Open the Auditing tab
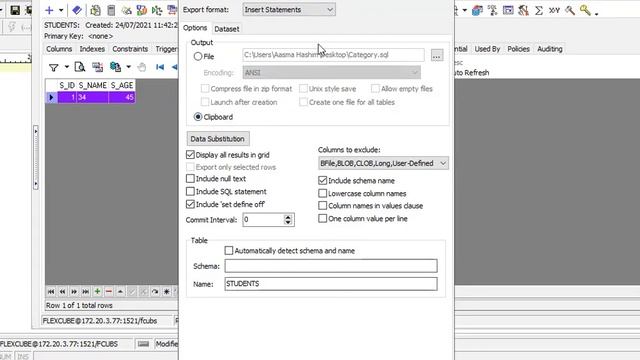Viewport: 640px width, 360px height. pos(549,49)
